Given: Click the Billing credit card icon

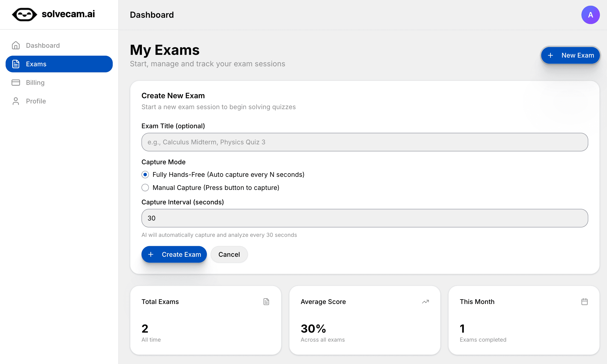Looking at the screenshot, I should (x=16, y=82).
